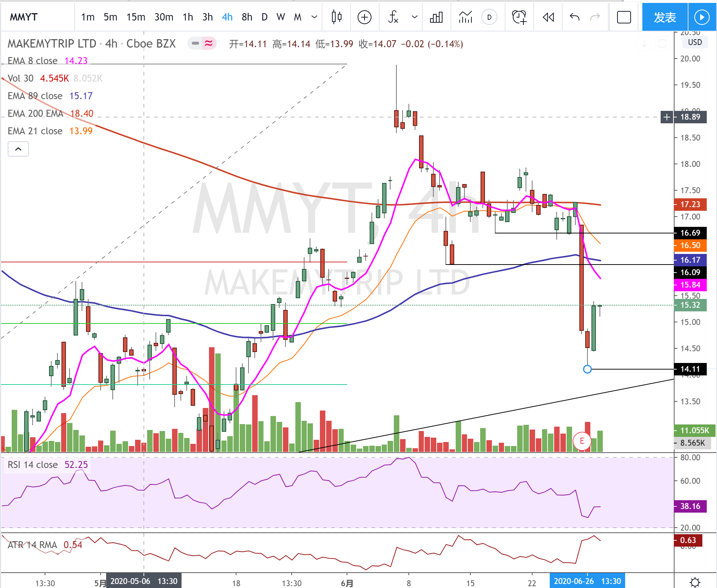Open chart settings with the bottom-right gear icon
717x588 pixels.
coord(695,582)
